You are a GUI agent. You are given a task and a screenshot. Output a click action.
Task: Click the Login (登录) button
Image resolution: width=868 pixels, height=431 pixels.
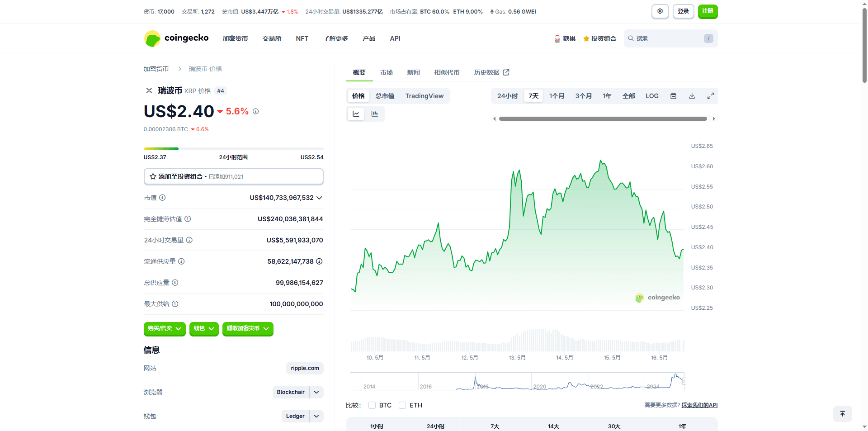pyautogui.click(x=683, y=11)
